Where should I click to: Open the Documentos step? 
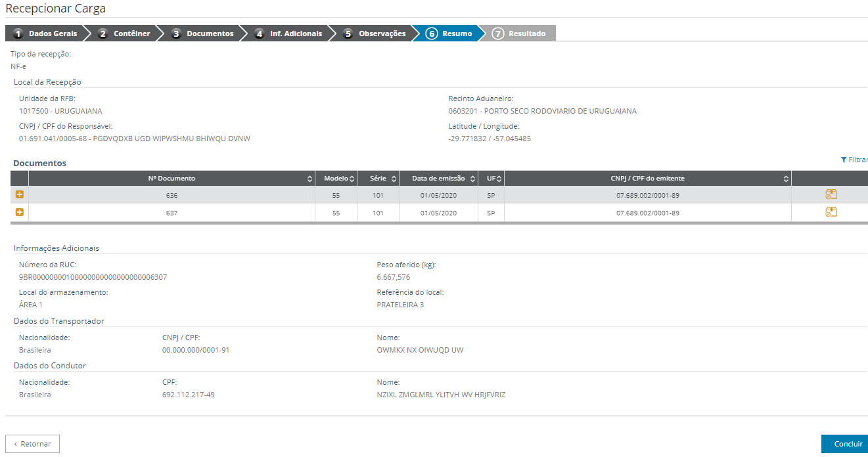point(203,33)
